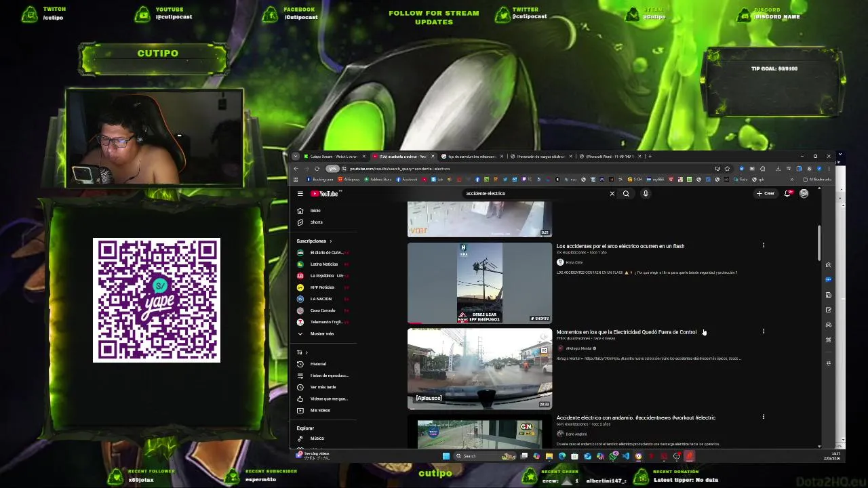Open the Aplausos street explosion thumbnail
Viewport: 868px width, 488px height.
point(479,369)
